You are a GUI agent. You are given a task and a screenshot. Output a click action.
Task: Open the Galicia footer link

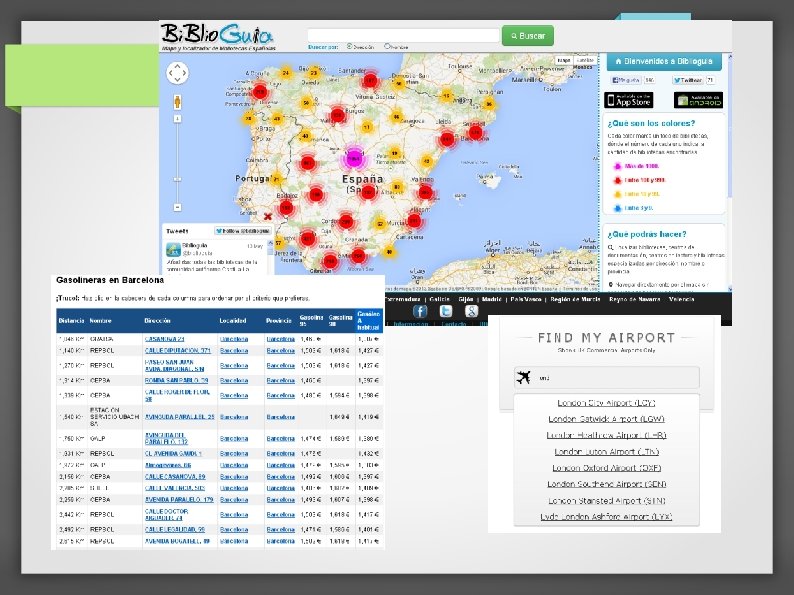(439, 299)
